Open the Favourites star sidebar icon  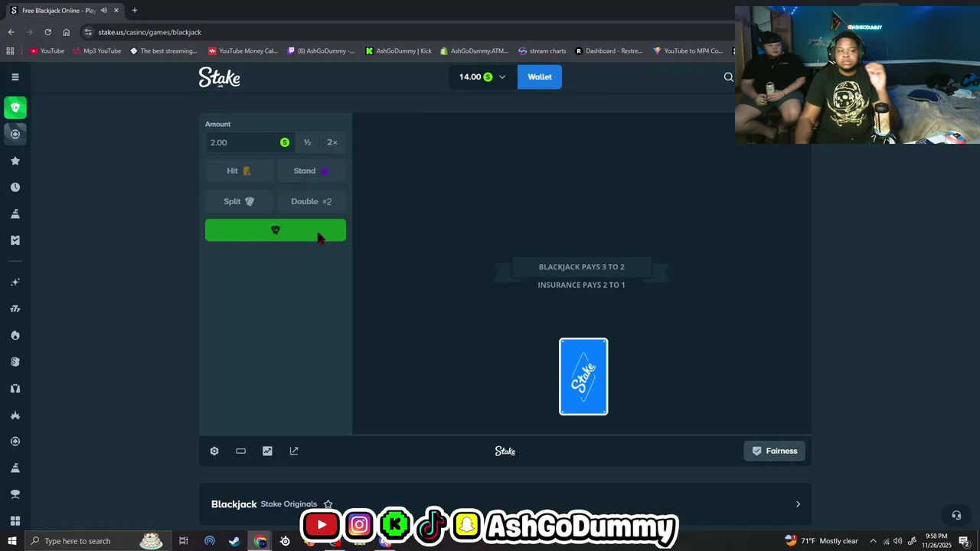click(x=15, y=161)
